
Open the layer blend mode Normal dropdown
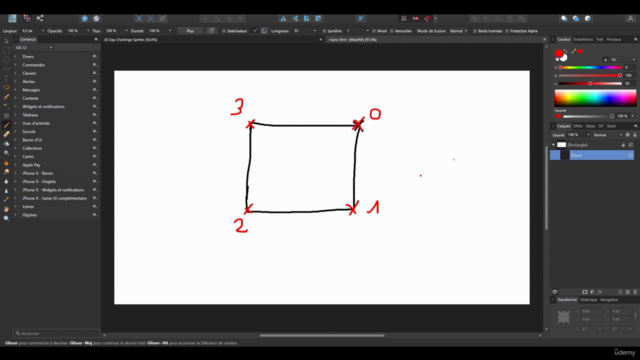click(608, 135)
